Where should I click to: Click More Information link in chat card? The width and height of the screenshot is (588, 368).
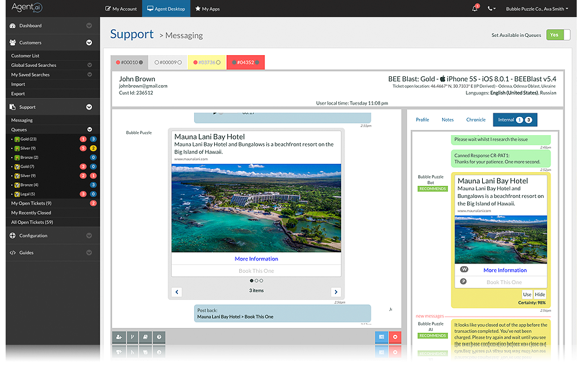click(256, 259)
